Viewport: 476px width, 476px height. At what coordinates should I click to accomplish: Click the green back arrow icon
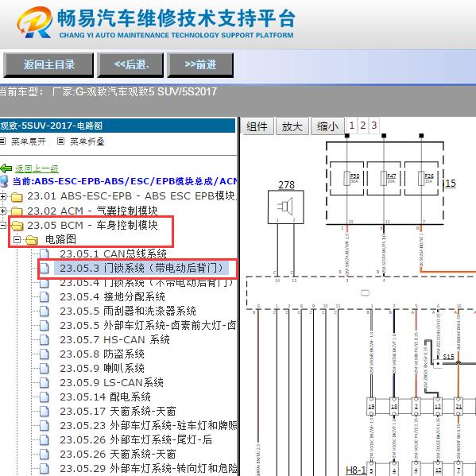6,168
